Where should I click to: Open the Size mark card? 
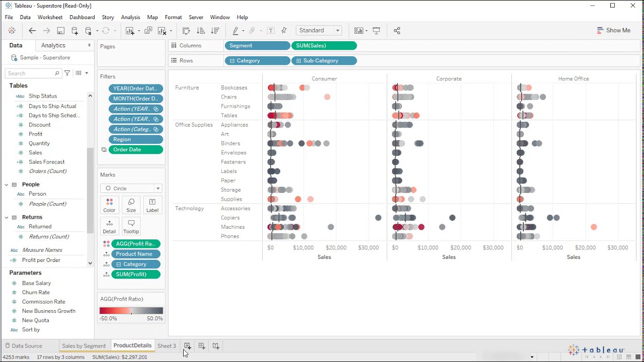(131, 205)
